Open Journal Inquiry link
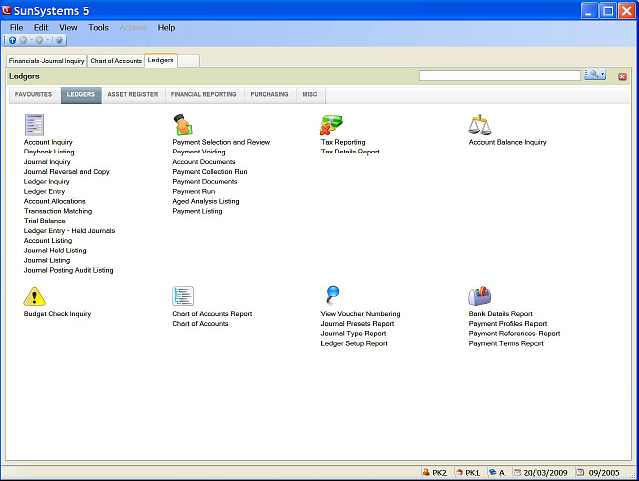 tap(47, 162)
